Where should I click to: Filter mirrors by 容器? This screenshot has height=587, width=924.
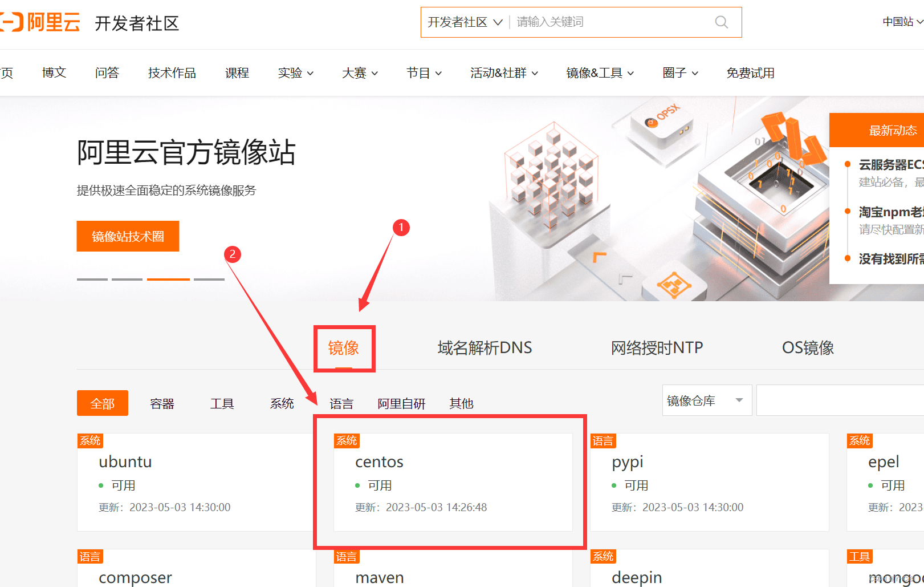coord(162,404)
